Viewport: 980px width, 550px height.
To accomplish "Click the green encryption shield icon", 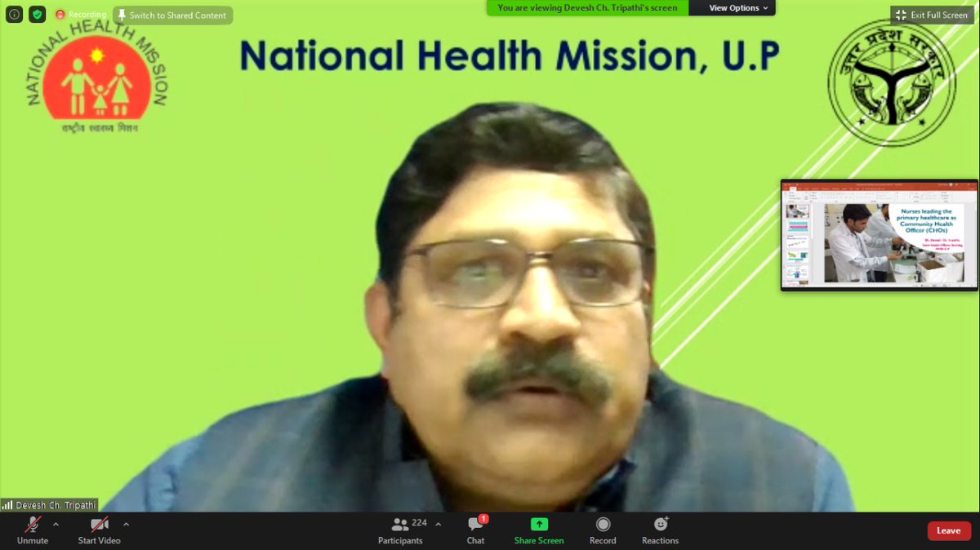I will pyautogui.click(x=38, y=15).
